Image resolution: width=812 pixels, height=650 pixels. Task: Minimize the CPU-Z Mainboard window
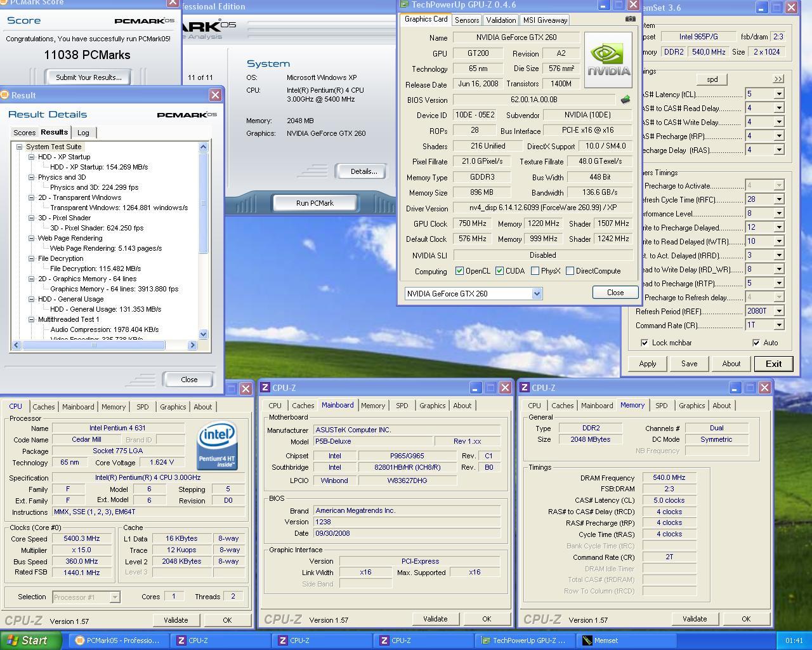coord(476,388)
